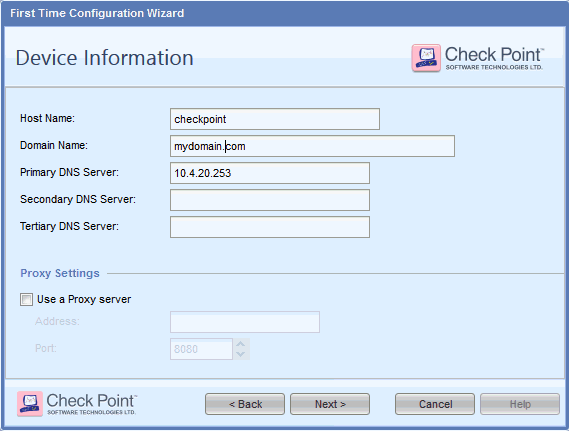This screenshot has height=431, width=569.
Task: Click the Use a Proxy server label
Action: click(84, 299)
